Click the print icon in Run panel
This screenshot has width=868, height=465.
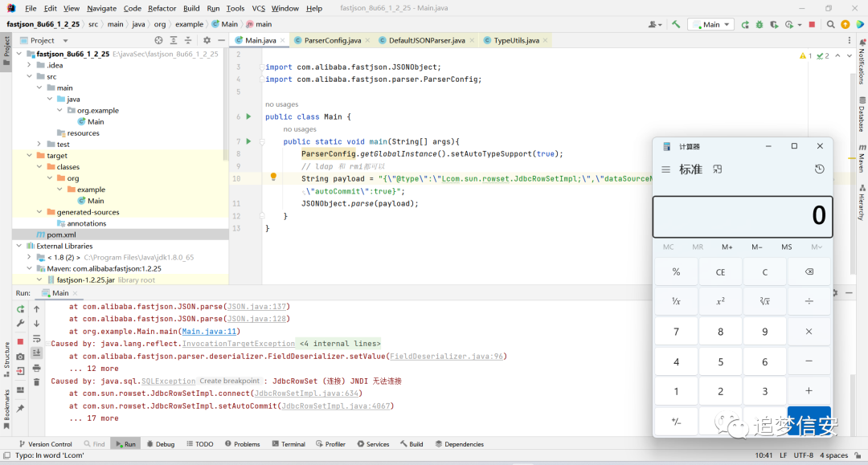click(x=36, y=368)
